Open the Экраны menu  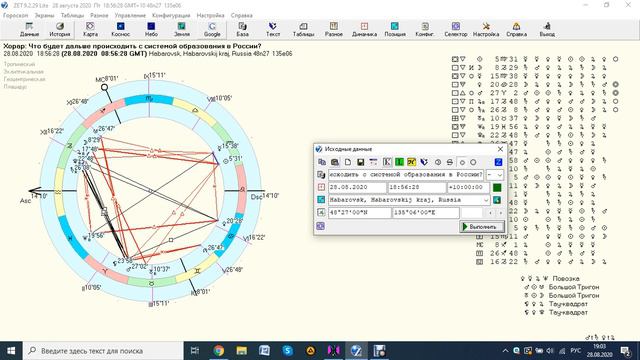44,15
